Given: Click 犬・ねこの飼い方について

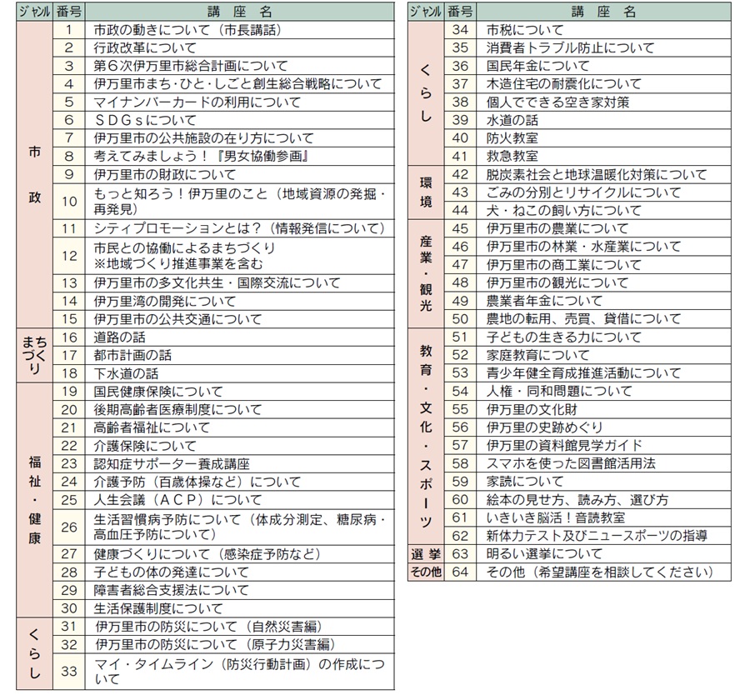Looking at the screenshot, I should pos(564,211).
